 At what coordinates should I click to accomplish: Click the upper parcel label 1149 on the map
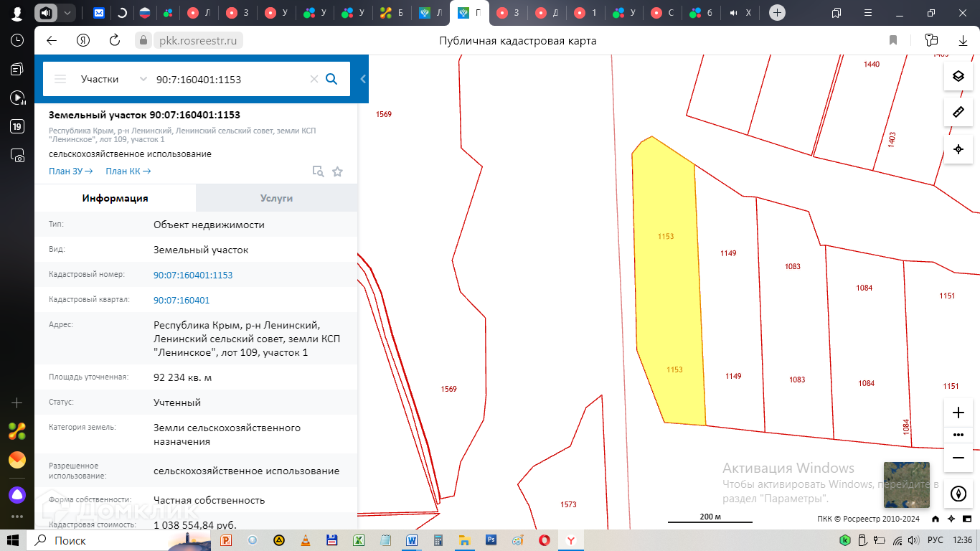pos(728,253)
